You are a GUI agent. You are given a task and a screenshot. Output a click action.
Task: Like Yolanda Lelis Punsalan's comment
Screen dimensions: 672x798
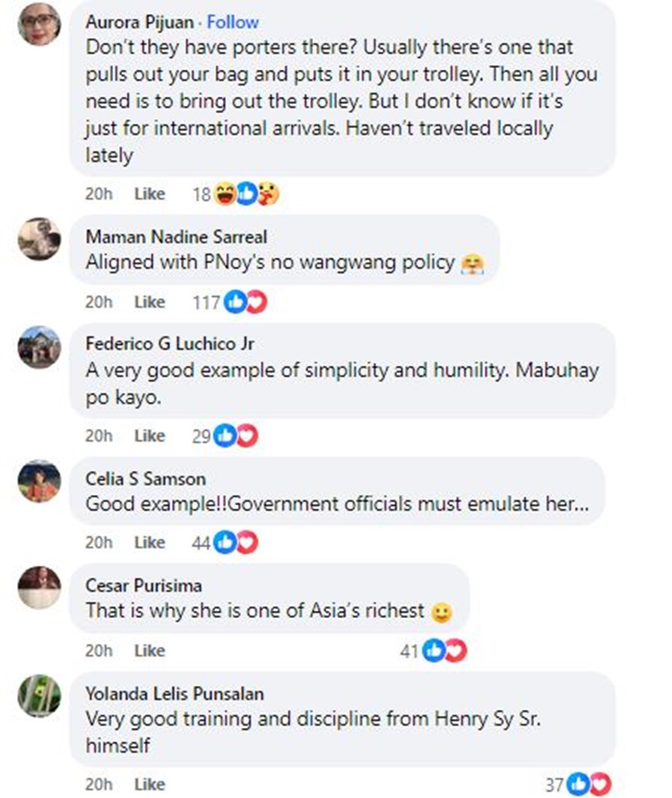[x=150, y=784]
